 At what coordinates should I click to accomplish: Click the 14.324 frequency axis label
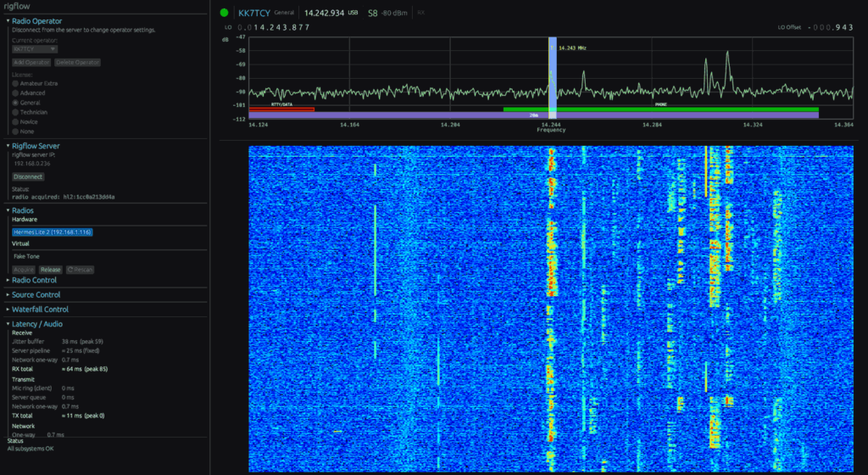(753, 126)
